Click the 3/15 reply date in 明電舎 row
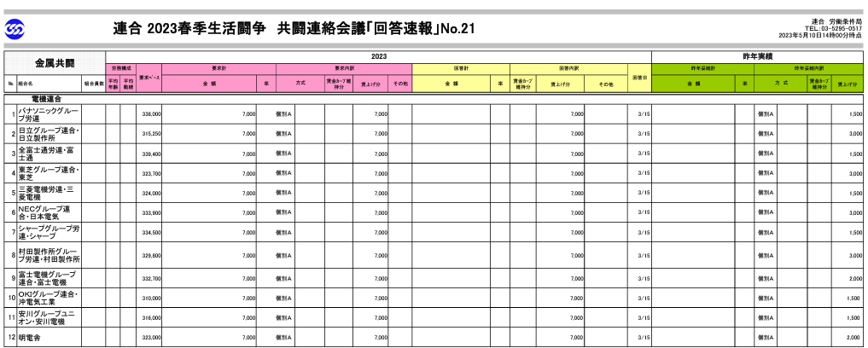The image size is (868, 348). coord(644,337)
